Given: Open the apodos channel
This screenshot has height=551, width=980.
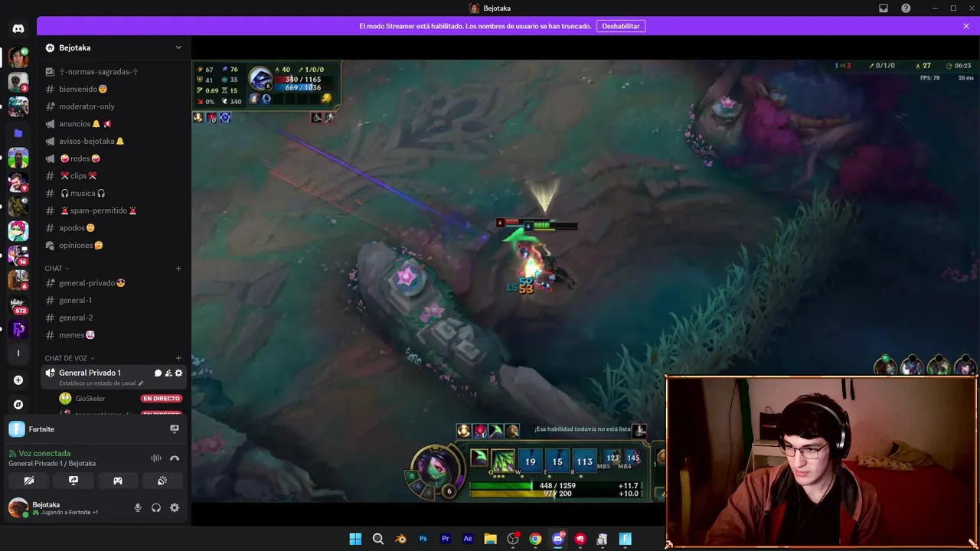Looking at the screenshot, I should 113,228.
